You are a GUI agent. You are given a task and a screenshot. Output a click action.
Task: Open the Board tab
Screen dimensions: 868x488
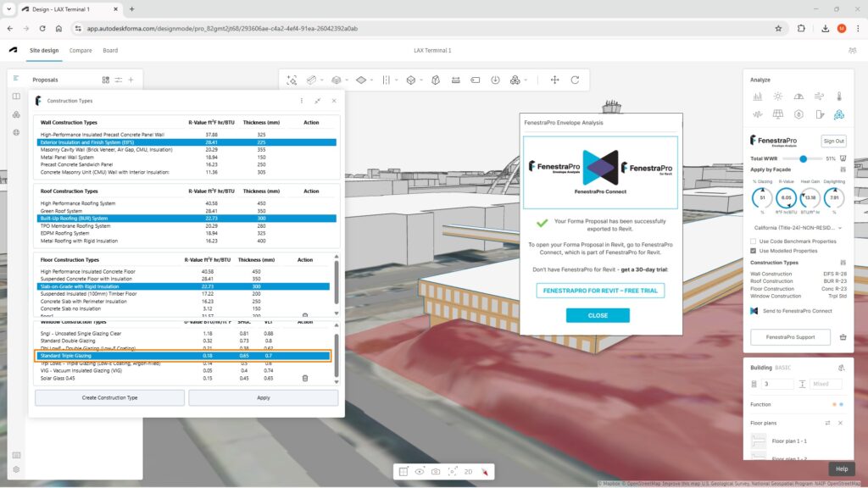110,50
